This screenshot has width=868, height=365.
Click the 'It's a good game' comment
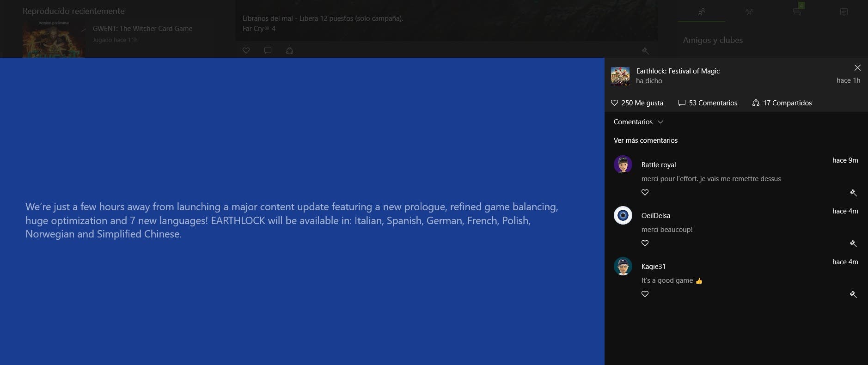coord(672,280)
